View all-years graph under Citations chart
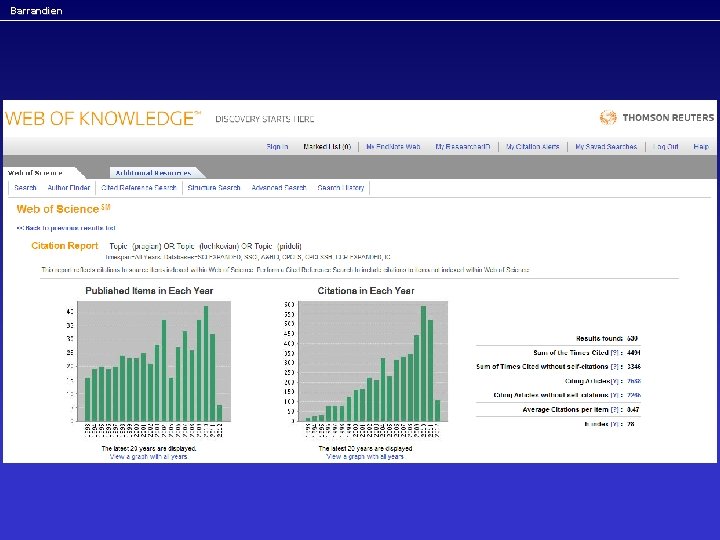This screenshot has width=720, height=540. tap(365, 456)
